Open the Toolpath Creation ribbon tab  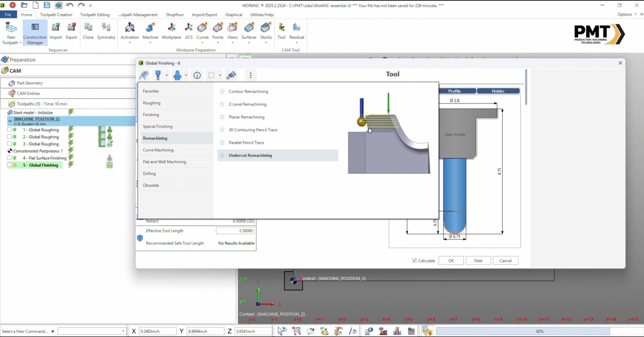pos(56,15)
